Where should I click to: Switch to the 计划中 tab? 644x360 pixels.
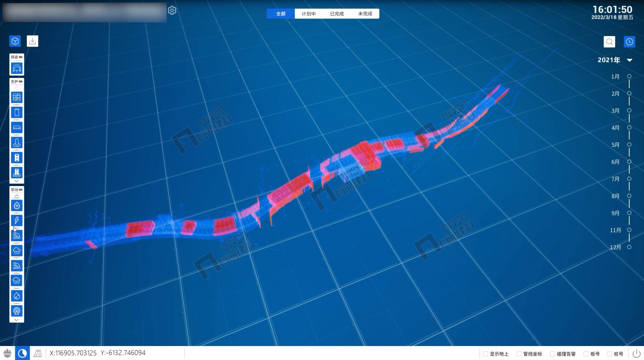tap(308, 14)
